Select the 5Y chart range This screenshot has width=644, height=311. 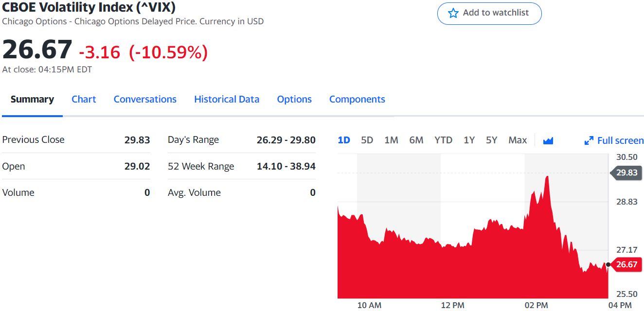(491, 140)
